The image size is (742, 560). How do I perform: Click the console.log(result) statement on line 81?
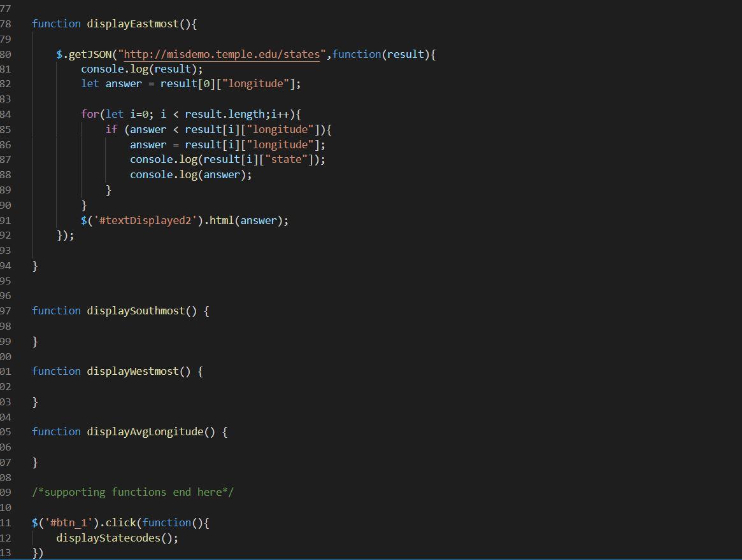click(140, 69)
